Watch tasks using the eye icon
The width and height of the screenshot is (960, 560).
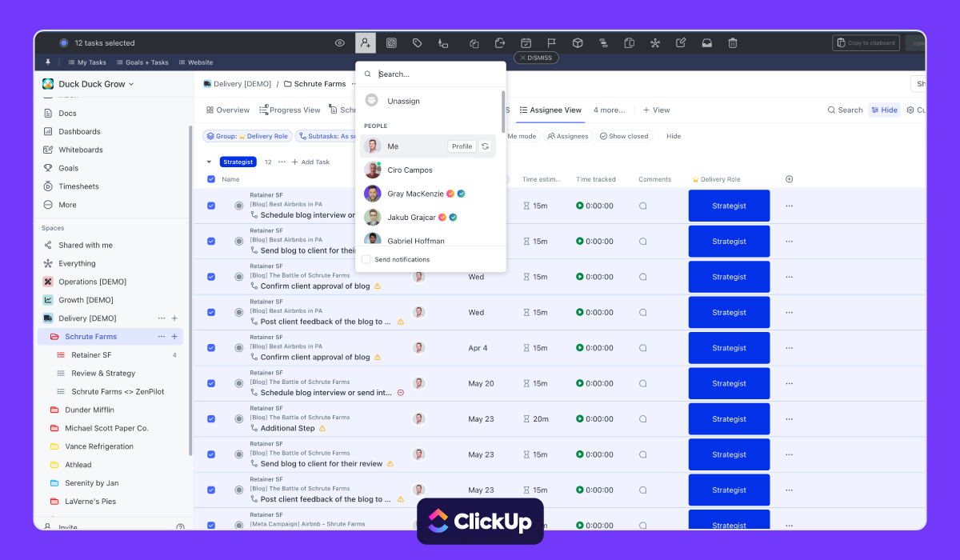(x=342, y=42)
